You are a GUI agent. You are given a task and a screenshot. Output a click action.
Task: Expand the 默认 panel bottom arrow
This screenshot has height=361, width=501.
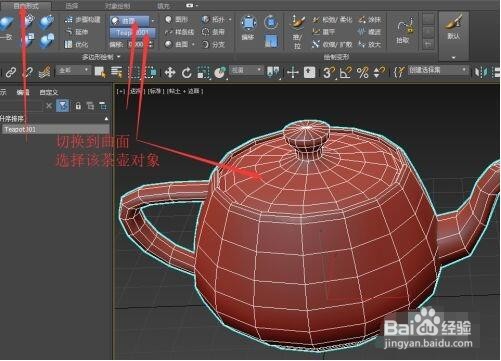453,58
